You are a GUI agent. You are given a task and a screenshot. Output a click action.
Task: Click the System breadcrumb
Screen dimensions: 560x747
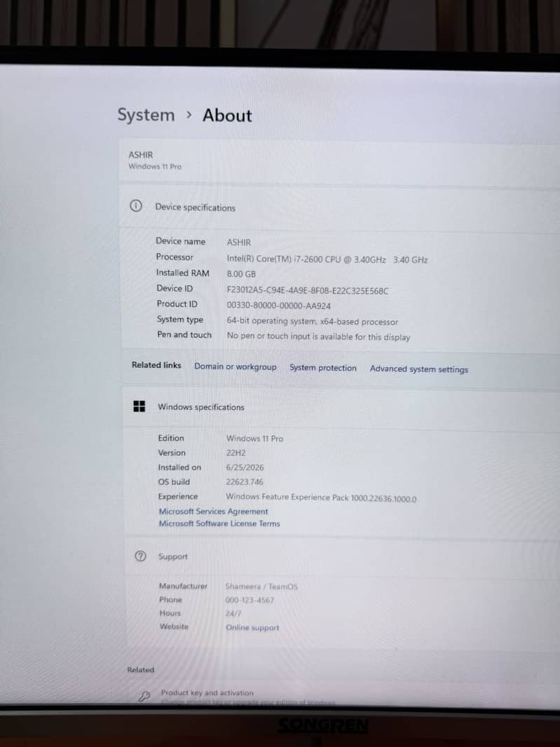[x=146, y=116]
